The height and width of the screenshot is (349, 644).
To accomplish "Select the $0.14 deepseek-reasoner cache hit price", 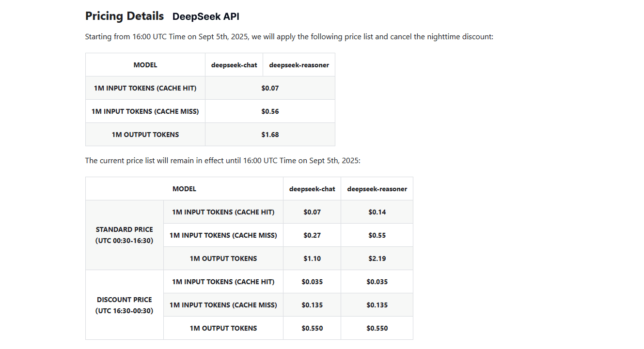I will click(377, 212).
